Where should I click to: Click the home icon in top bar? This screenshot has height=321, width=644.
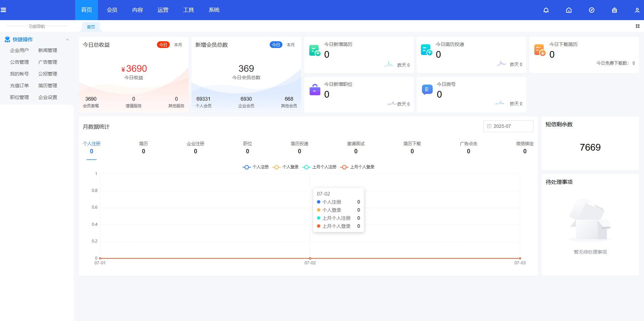point(569,10)
